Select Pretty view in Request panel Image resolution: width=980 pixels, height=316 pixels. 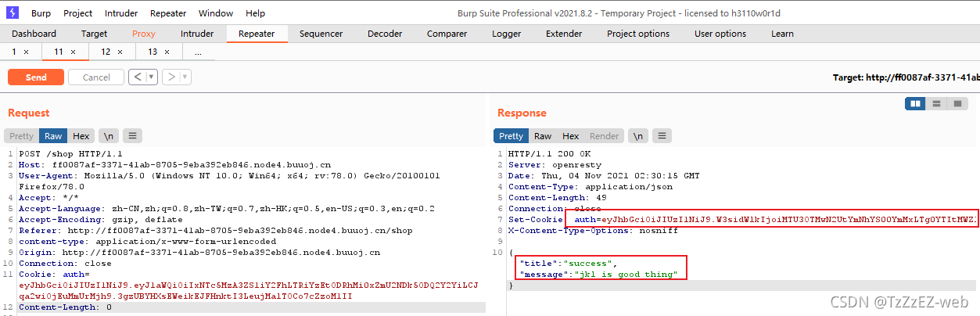pos(22,136)
